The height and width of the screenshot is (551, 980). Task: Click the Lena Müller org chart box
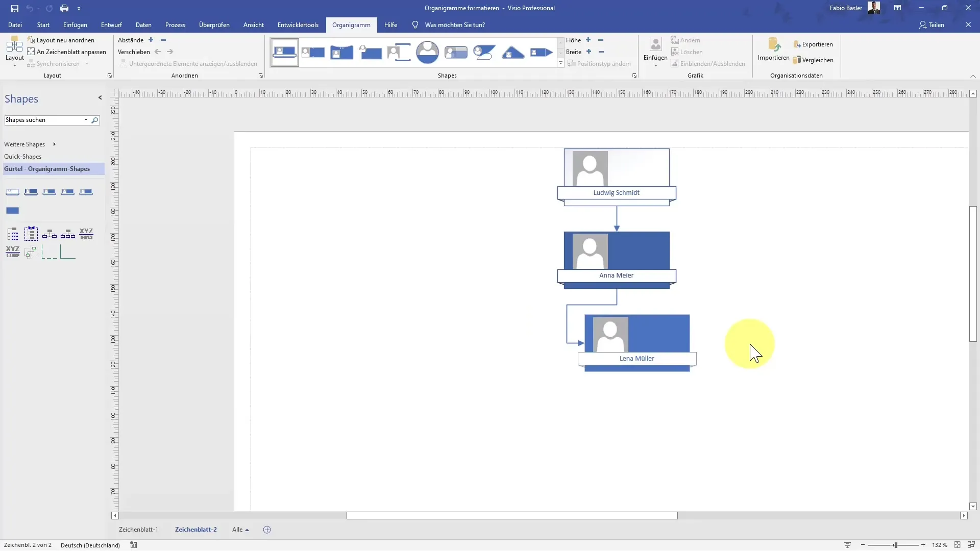tap(637, 343)
